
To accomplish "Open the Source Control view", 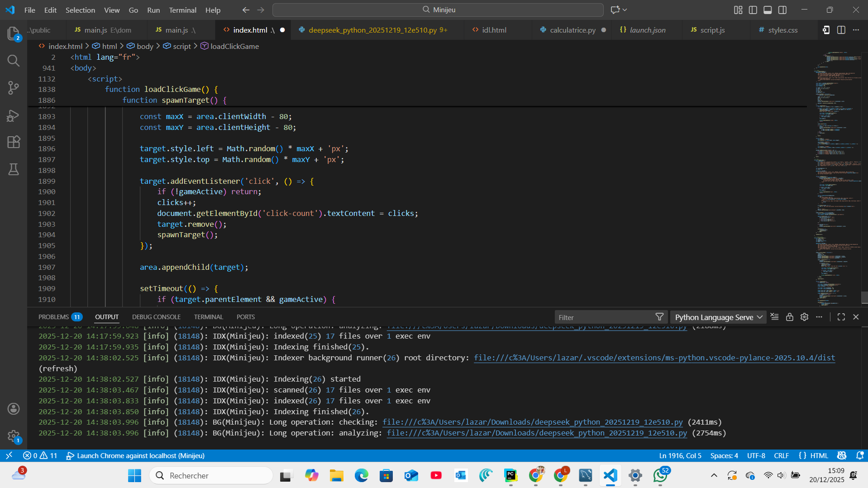I will pos(14,88).
